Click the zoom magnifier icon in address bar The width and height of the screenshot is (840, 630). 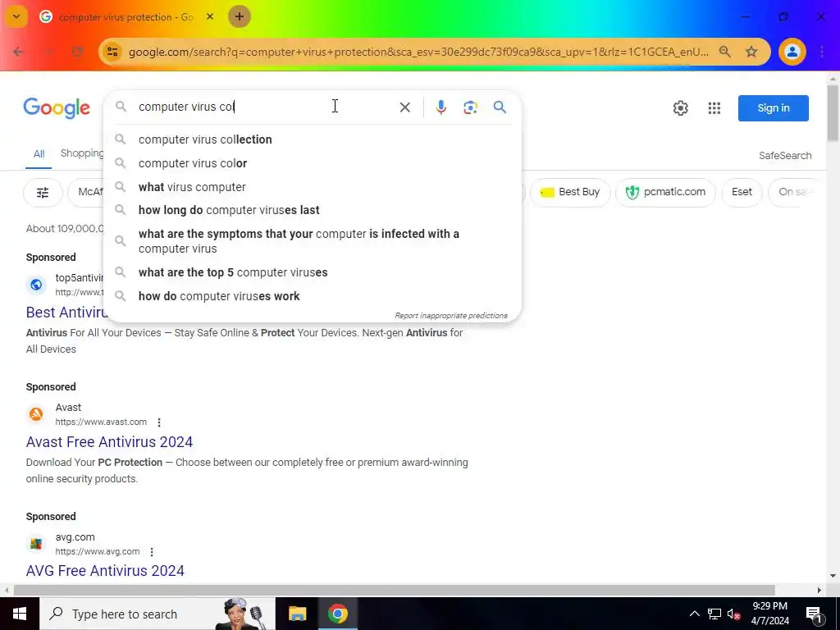point(725,52)
